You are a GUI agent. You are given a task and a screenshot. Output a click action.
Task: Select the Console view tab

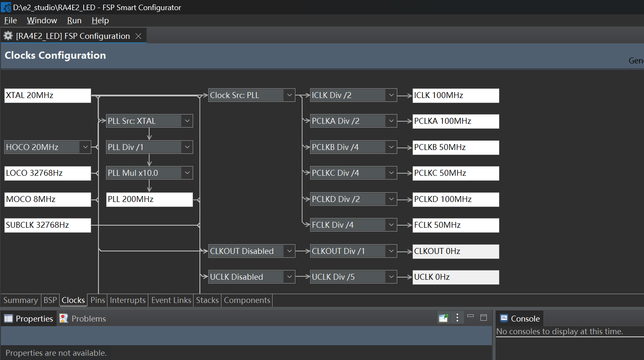[520, 319]
